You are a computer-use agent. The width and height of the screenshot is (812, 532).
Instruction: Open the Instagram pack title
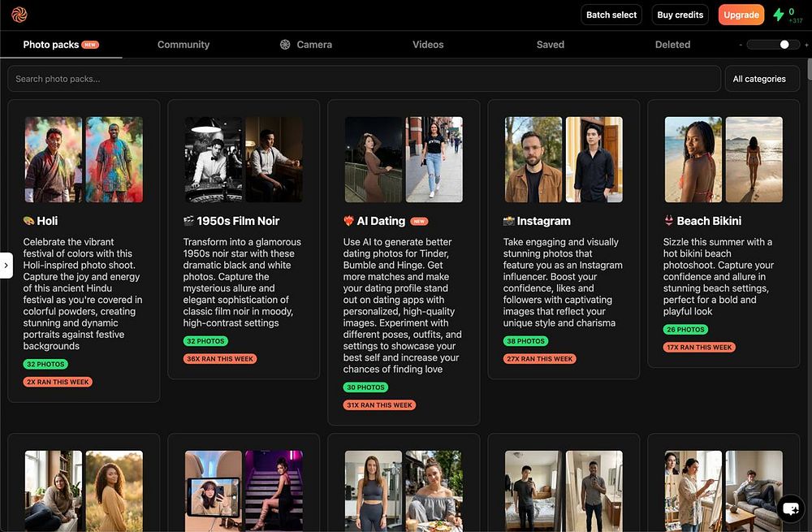pyautogui.click(x=543, y=221)
